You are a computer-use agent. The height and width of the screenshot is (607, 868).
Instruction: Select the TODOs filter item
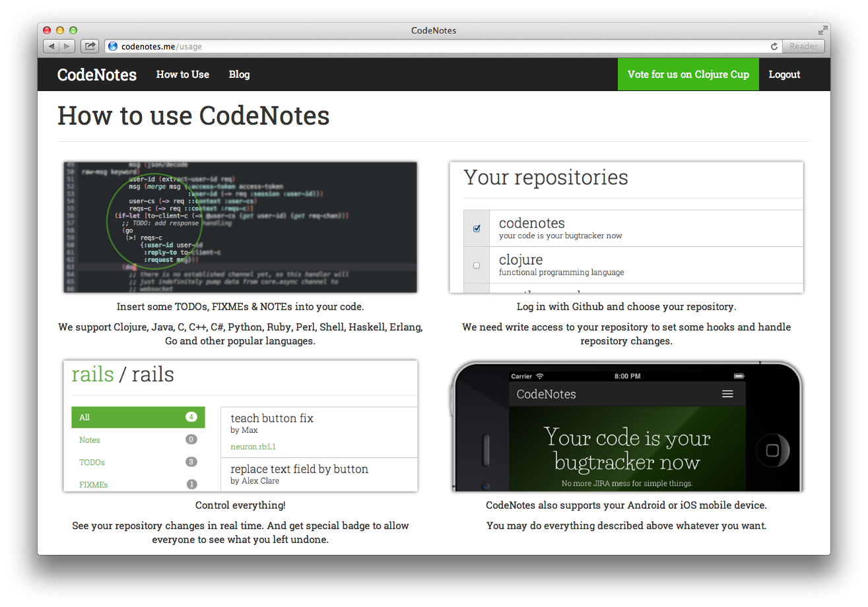tap(92, 463)
